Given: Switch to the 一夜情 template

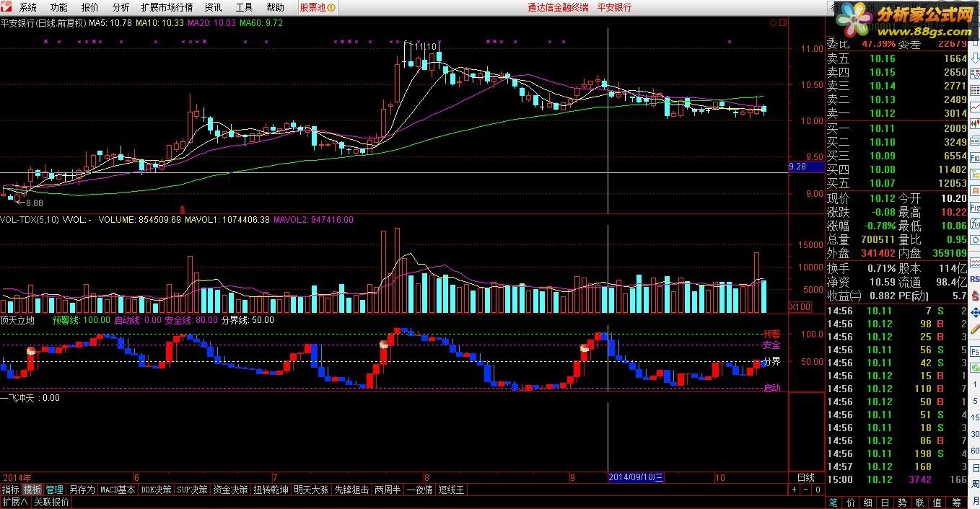Looking at the screenshot, I should [420, 490].
